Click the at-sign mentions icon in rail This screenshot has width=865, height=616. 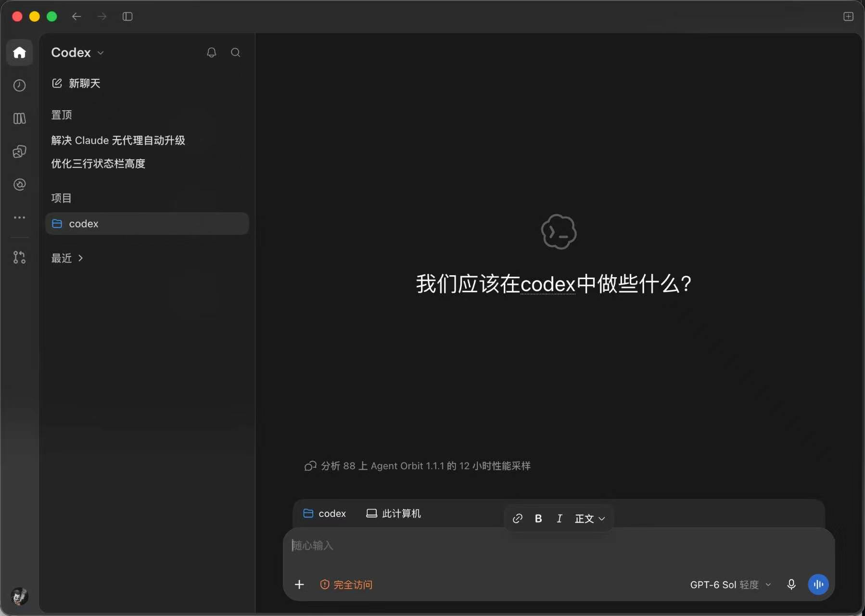tap(19, 184)
